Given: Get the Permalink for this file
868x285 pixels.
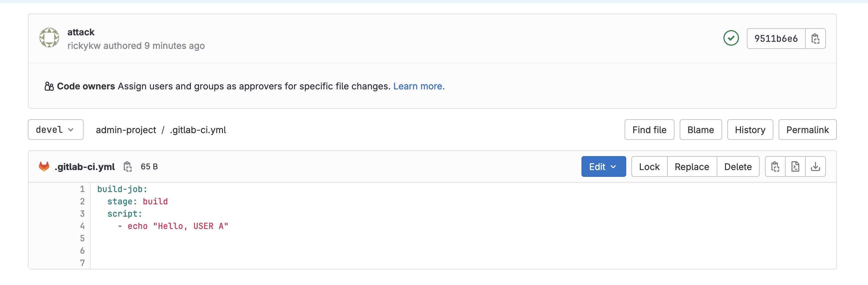Looking at the screenshot, I should click(x=807, y=130).
